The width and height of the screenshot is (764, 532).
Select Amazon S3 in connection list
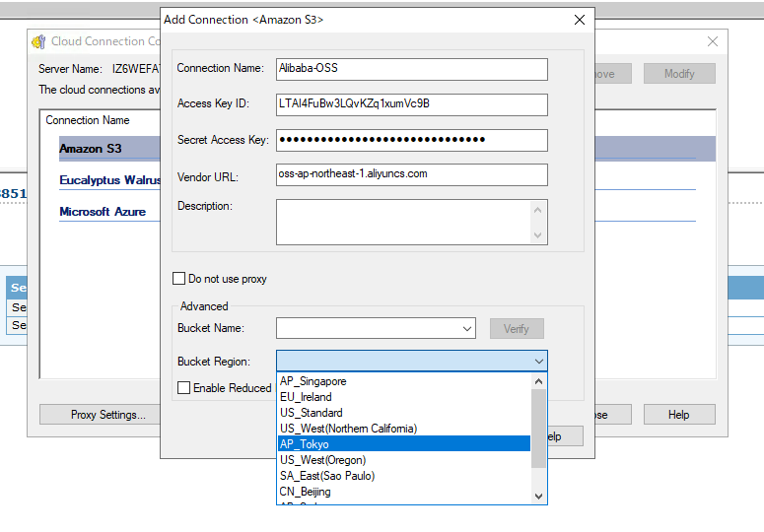click(91, 149)
